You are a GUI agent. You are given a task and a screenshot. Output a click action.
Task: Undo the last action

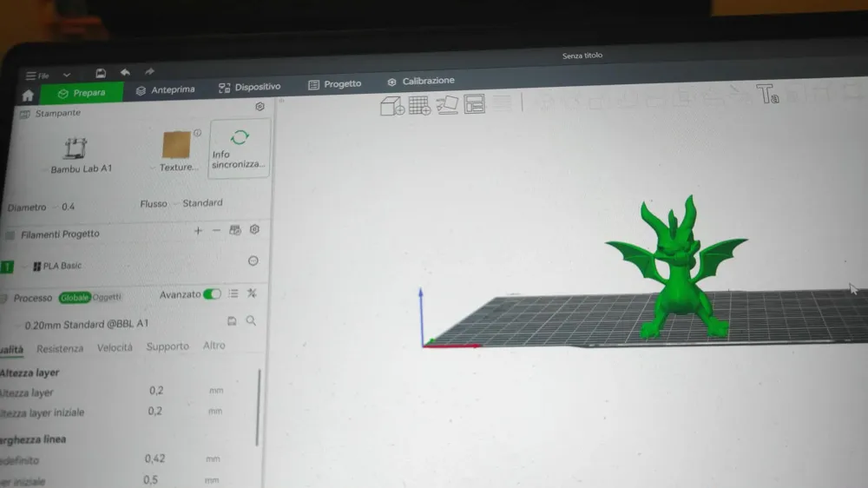tap(125, 72)
